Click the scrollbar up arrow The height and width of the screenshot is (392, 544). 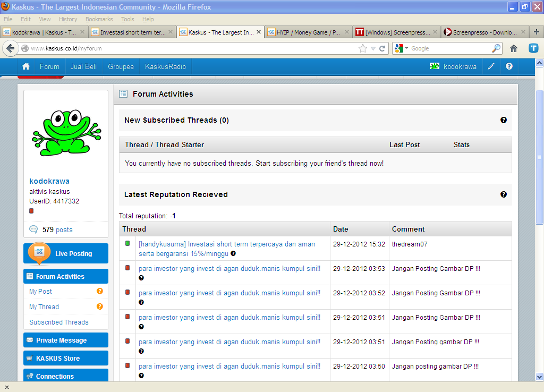539,63
